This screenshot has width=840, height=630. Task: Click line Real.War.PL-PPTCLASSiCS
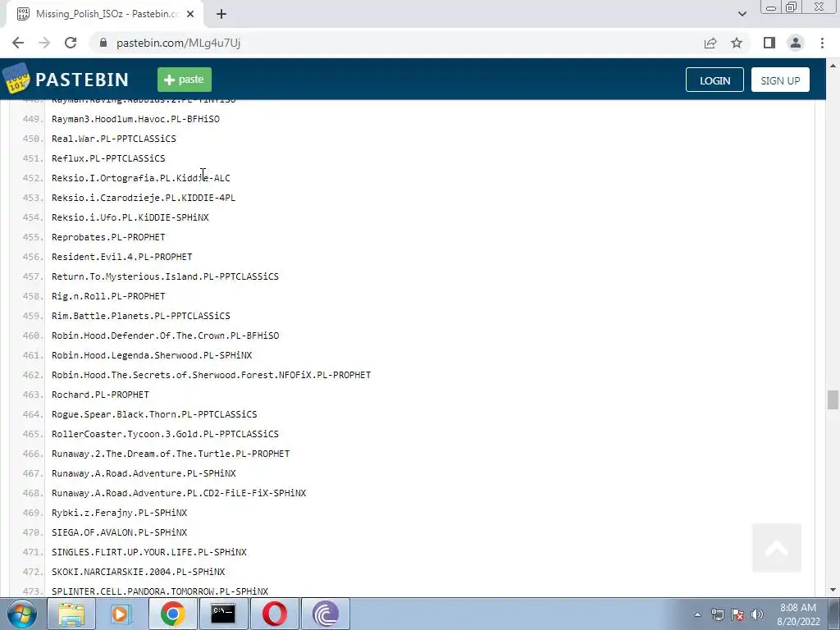[113, 139]
